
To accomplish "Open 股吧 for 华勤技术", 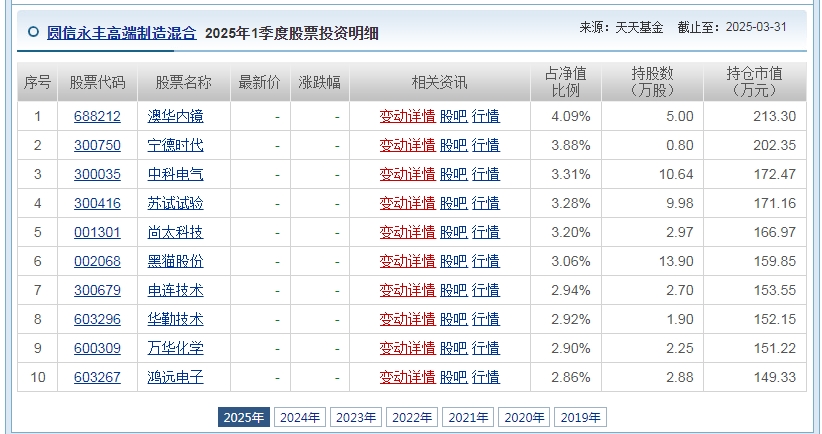I will point(453,319).
